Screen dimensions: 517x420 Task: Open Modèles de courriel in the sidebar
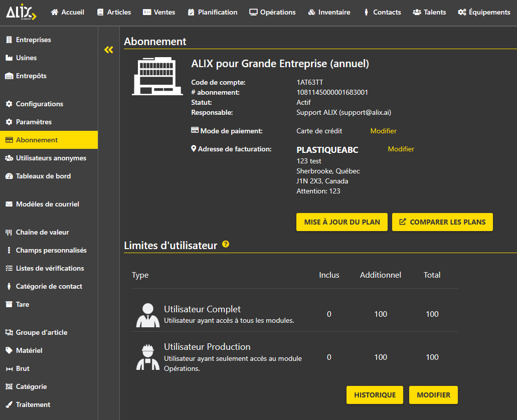pos(49,204)
